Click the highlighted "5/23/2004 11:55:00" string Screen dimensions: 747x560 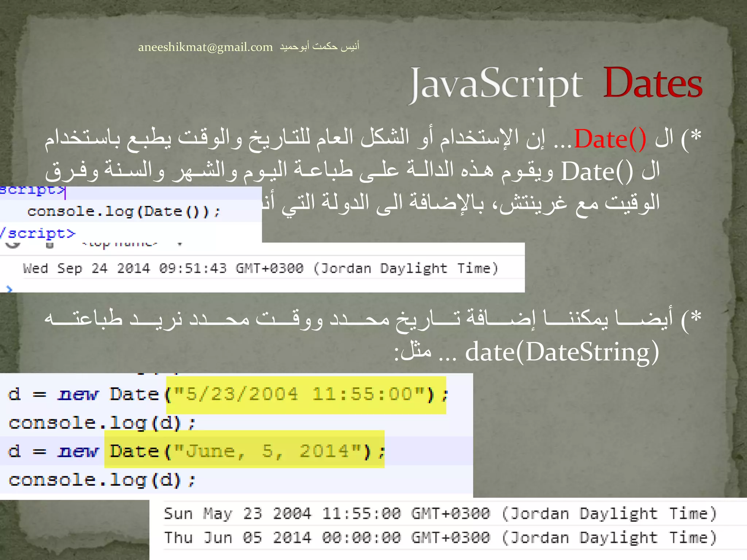click(299, 394)
